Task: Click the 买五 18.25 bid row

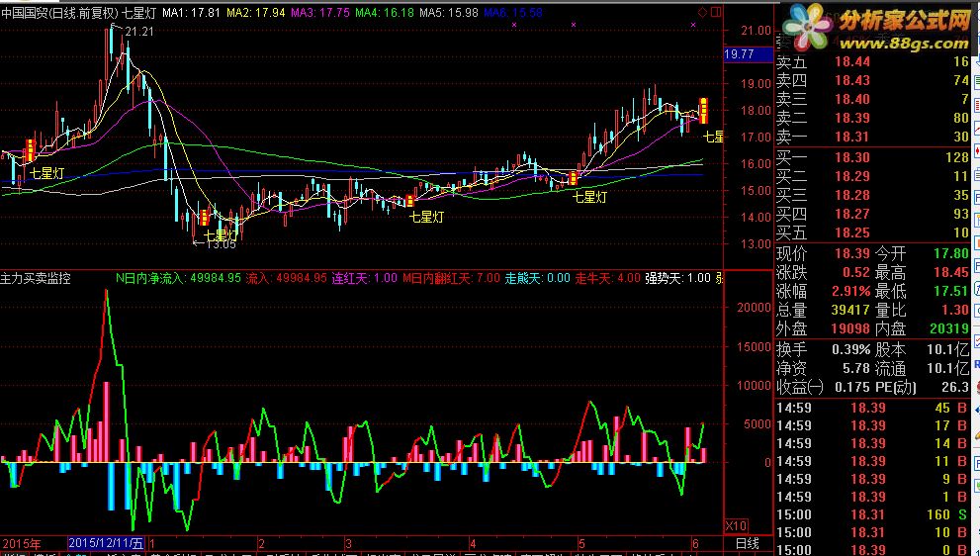Action: click(872, 232)
